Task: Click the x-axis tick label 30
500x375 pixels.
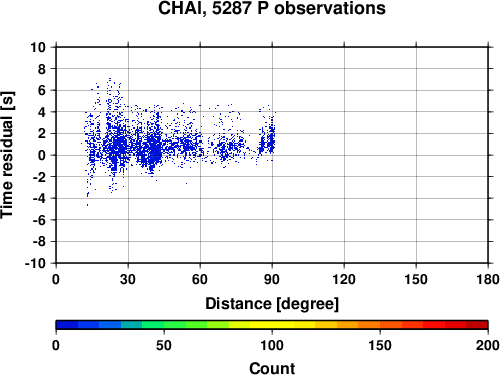Action: pyautogui.click(x=128, y=279)
